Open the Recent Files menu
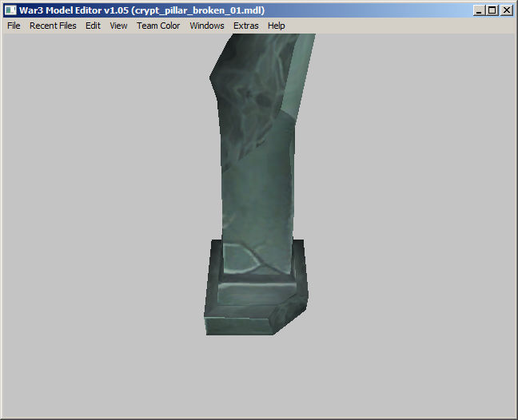This screenshot has height=420, width=518. pyautogui.click(x=53, y=26)
